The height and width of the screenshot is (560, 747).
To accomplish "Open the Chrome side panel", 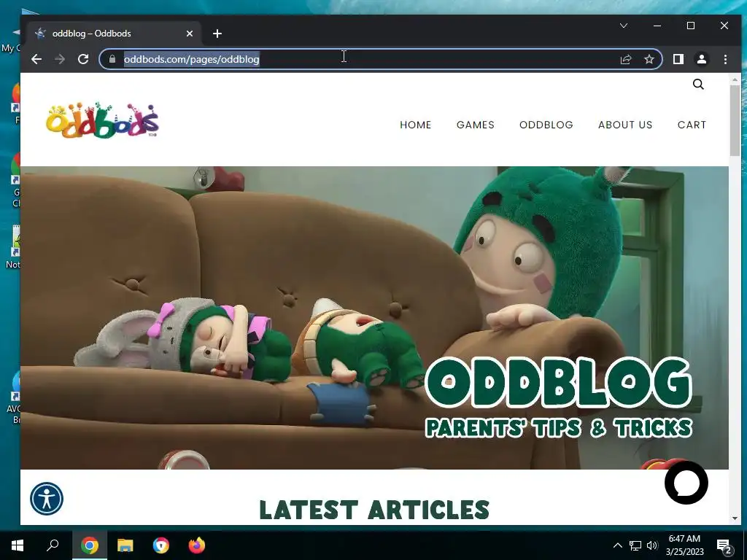I will 678,59.
